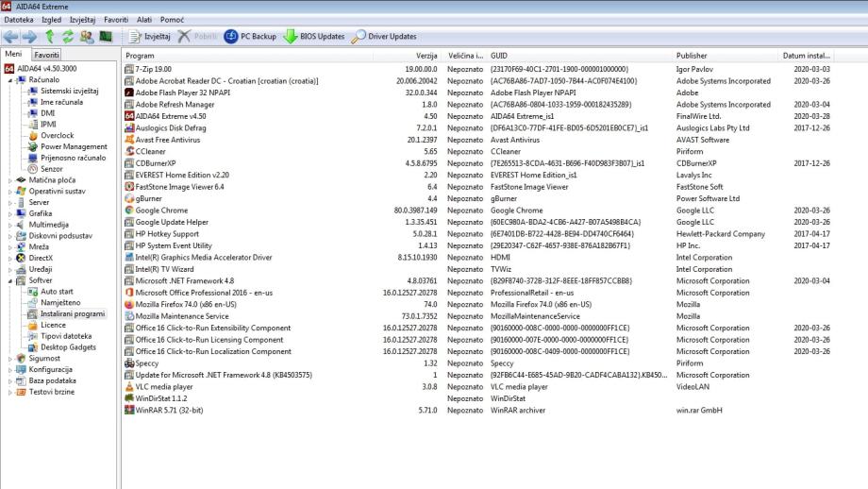Open the Alati menu
Screen dimensions: 868x489
[144, 20]
